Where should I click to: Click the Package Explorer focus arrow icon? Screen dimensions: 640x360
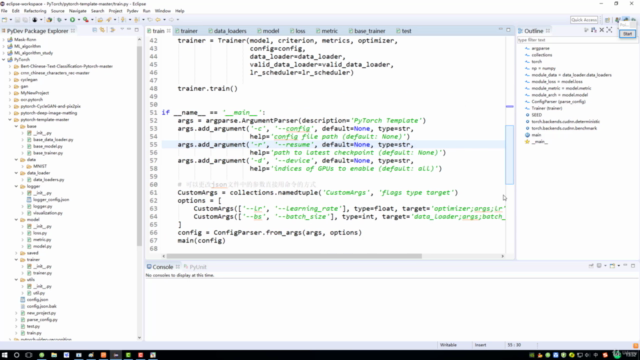tap(113, 30)
